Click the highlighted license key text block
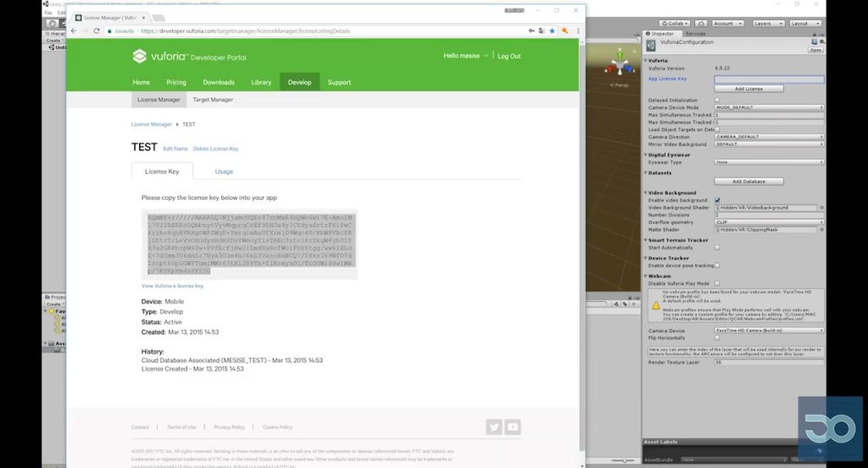The height and width of the screenshot is (468, 868). [250, 243]
